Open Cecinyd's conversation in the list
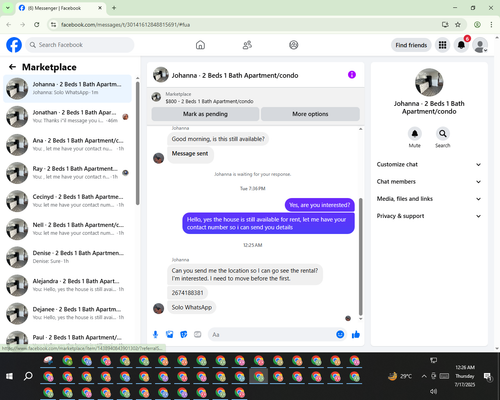 (x=67, y=201)
